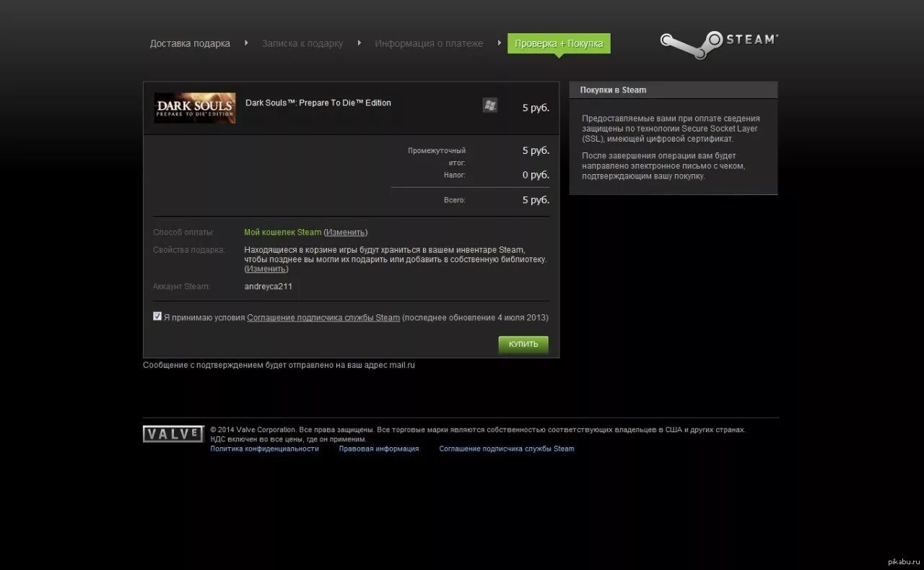924x570 pixels.
Task: Go to the Записка к подарку step
Action: coord(302,43)
